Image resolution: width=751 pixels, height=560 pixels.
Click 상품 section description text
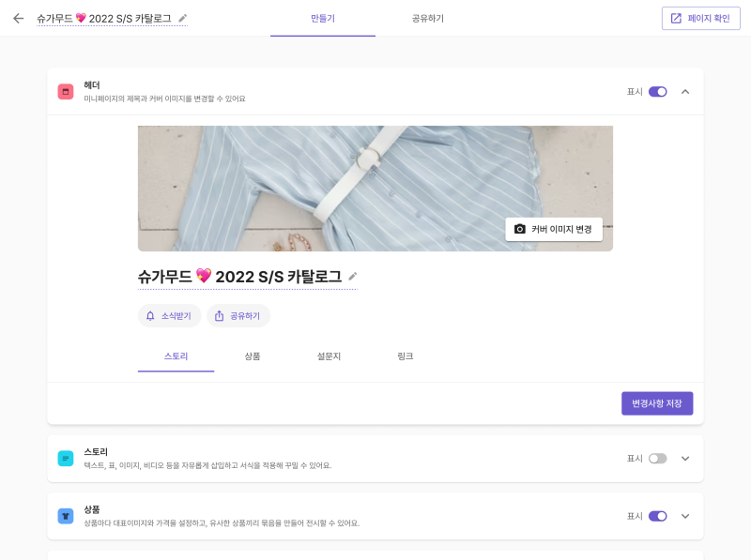(222, 523)
